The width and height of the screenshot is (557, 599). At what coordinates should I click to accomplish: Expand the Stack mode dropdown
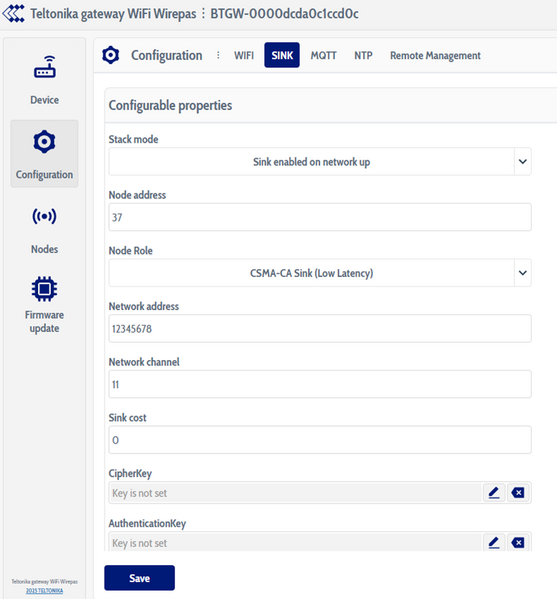[x=523, y=162]
